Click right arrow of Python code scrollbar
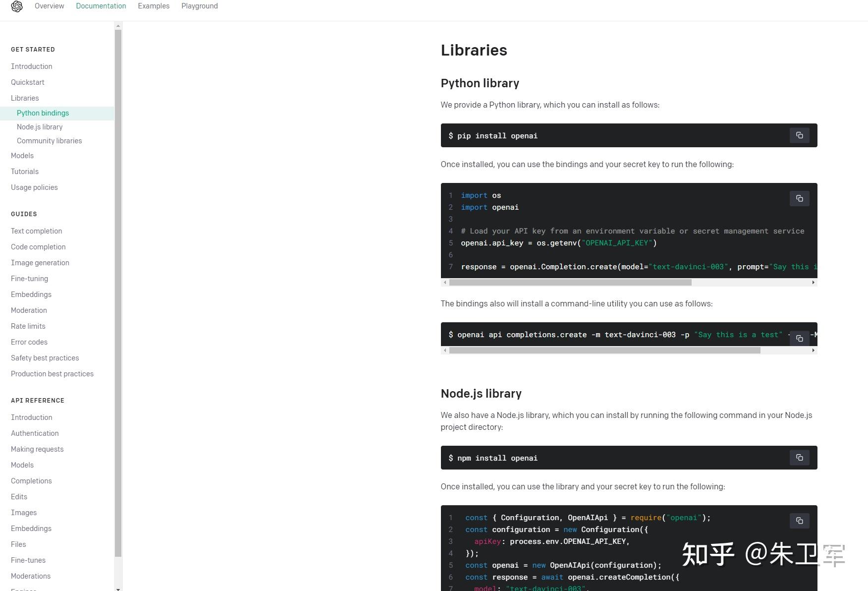The height and width of the screenshot is (591, 868). tap(813, 282)
